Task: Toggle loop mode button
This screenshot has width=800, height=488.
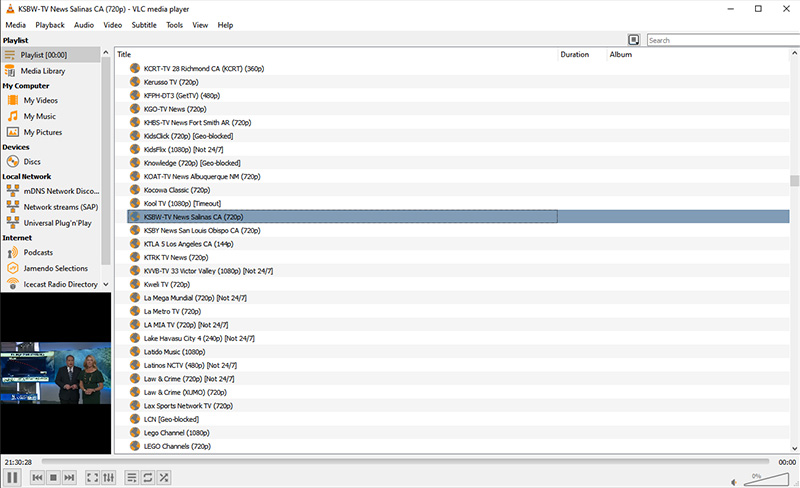Action: [x=147, y=478]
